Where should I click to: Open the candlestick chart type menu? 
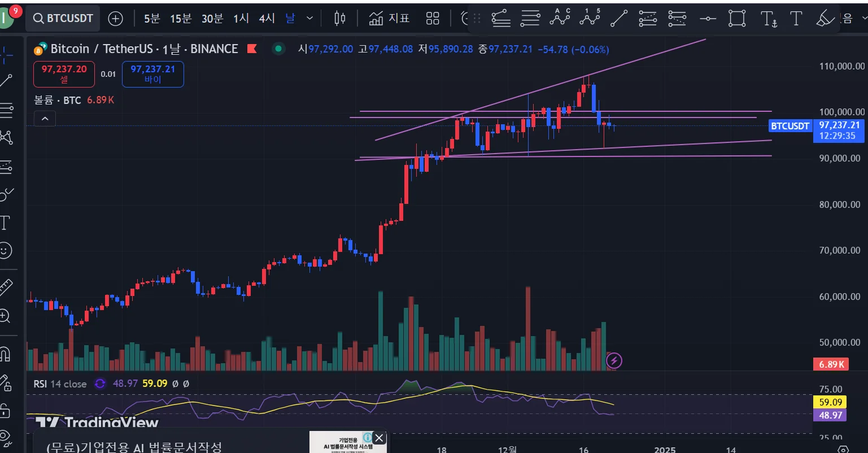point(339,19)
